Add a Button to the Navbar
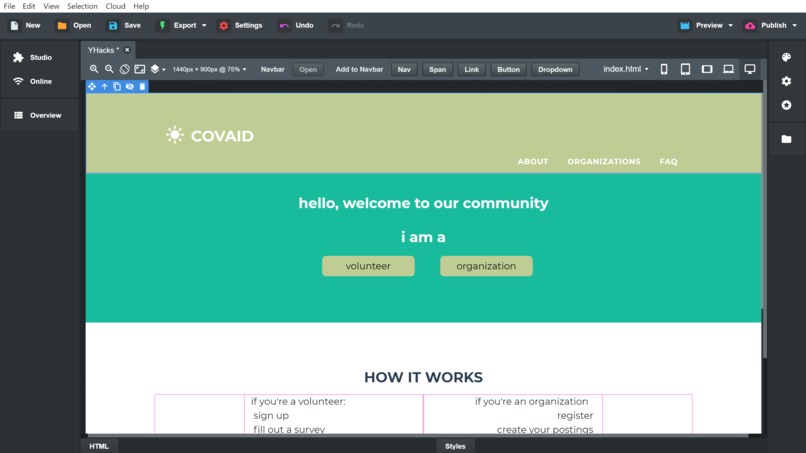Image resolution: width=806 pixels, height=453 pixels. tap(508, 69)
